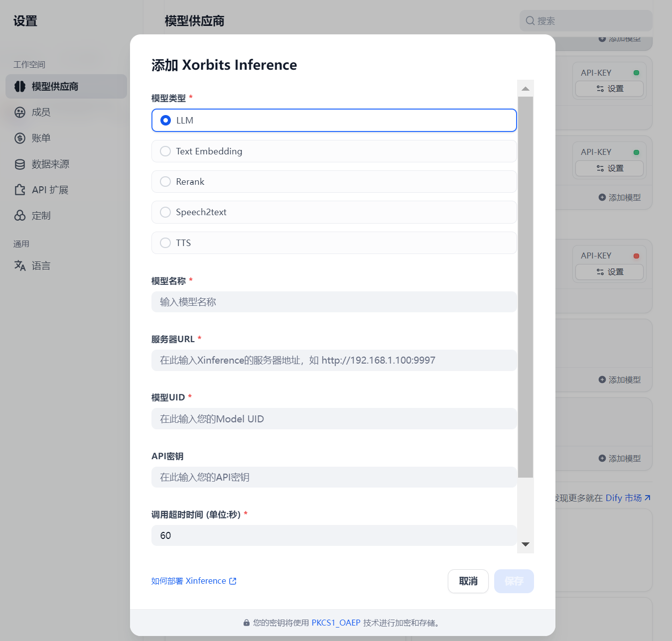The image size is (672, 641).
Task: Open 语言 language settings in the sidebar
Action: pyautogui.click(x=66, y=266)
